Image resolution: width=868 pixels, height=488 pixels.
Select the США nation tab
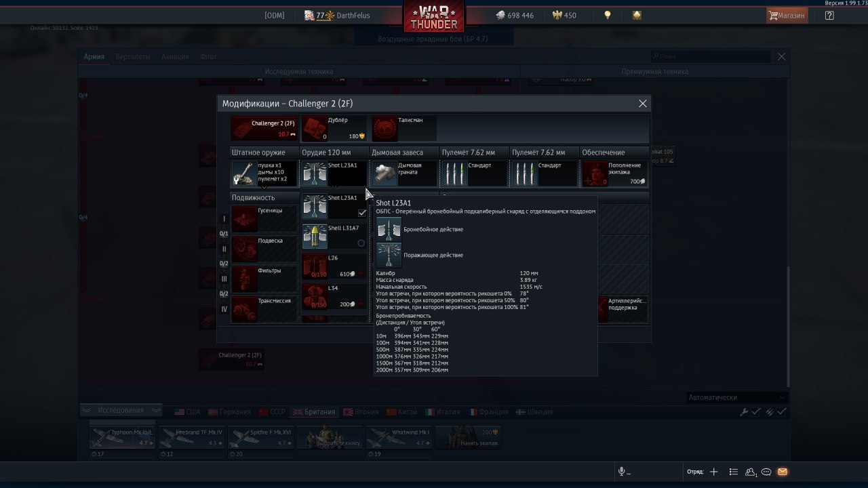pos(188,411)
